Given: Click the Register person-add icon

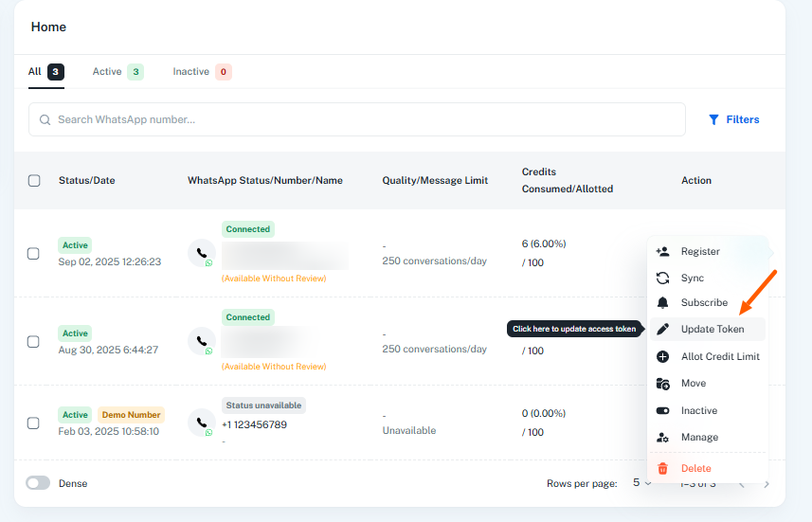Looking at the screenshot, I should 663,251.
